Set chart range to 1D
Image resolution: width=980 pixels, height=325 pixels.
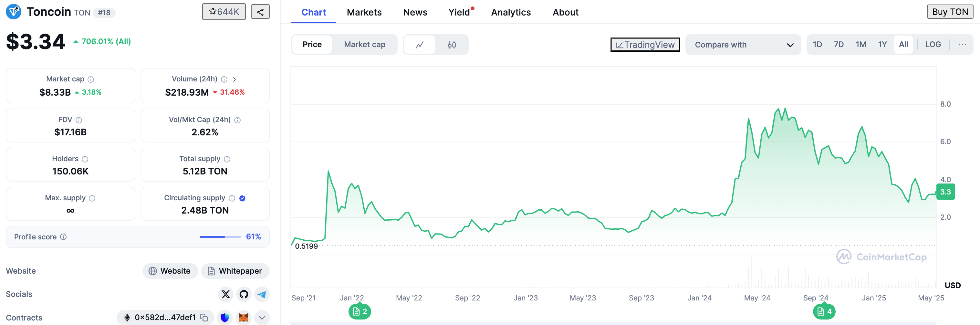(817, 45)
